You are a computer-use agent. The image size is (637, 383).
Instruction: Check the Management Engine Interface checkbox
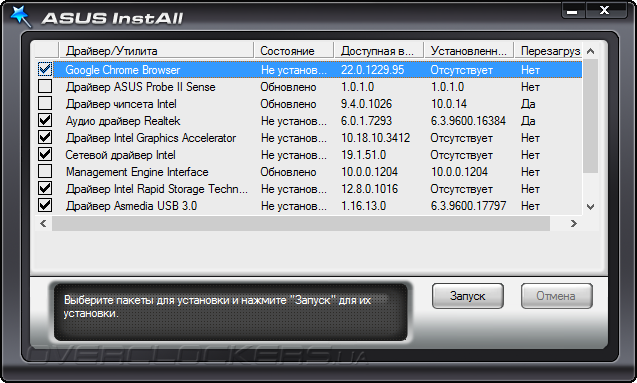[x=45, y=172]
